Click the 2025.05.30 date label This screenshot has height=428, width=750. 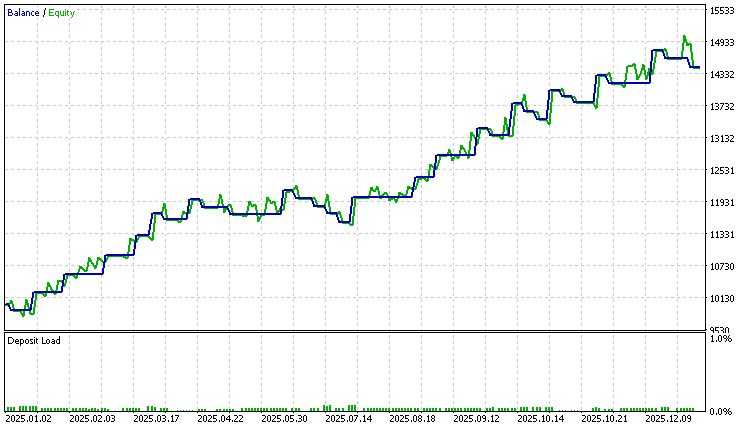tap(285, 419)
